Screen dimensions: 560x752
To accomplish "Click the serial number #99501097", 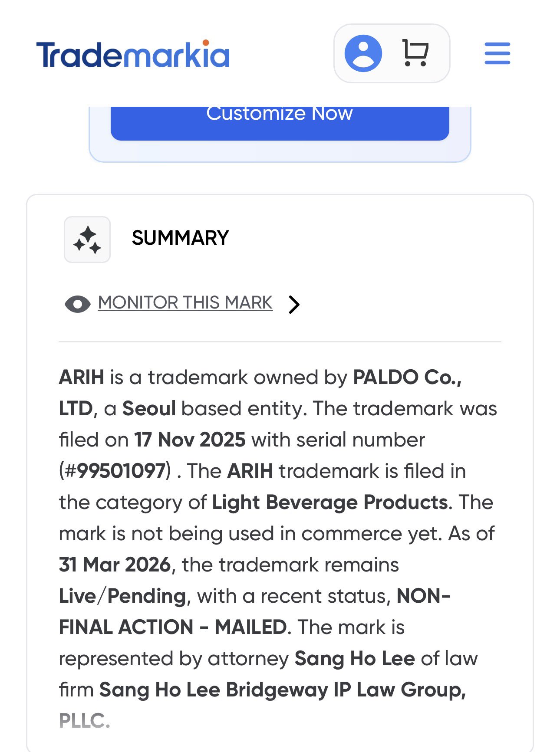I will 115,471.
